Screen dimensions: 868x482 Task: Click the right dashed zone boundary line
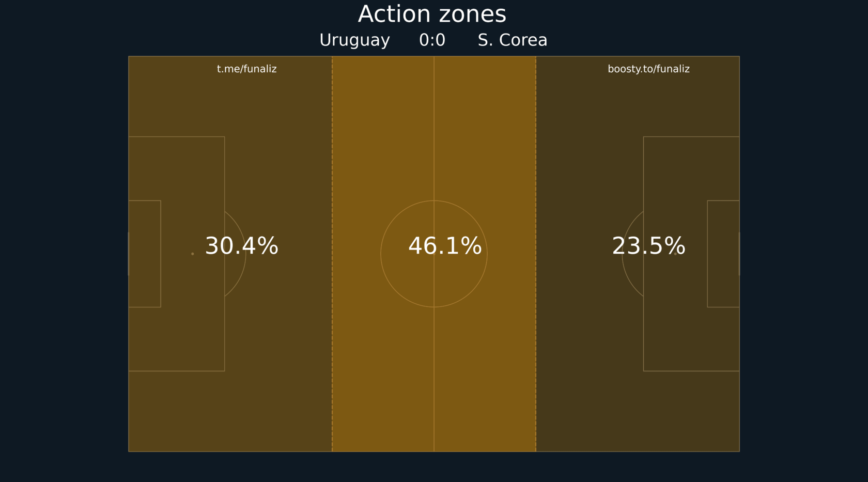click(x=536, y=254)
